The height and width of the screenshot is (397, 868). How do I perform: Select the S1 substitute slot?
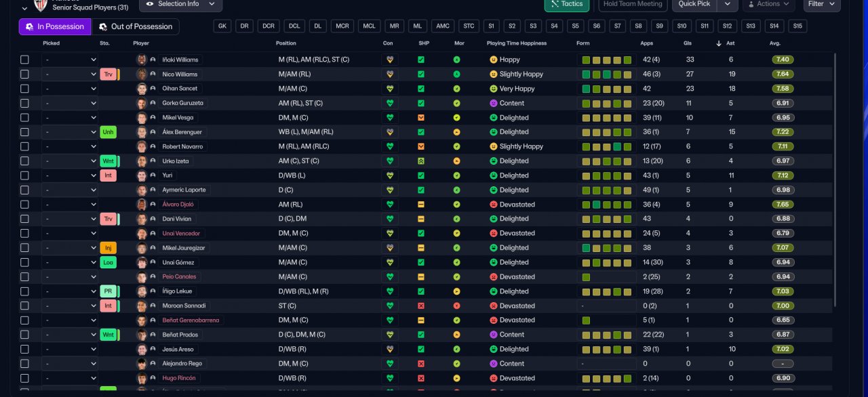[491, 26]
